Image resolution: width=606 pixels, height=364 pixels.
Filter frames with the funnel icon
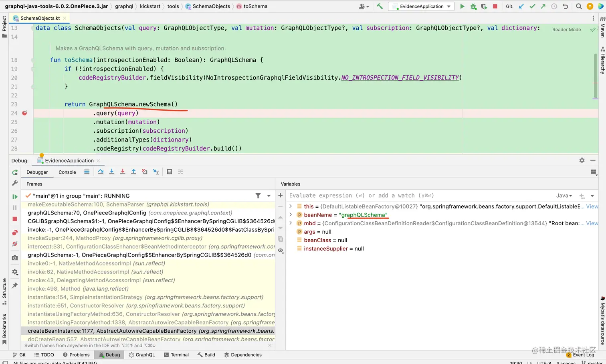coord(258,196)
